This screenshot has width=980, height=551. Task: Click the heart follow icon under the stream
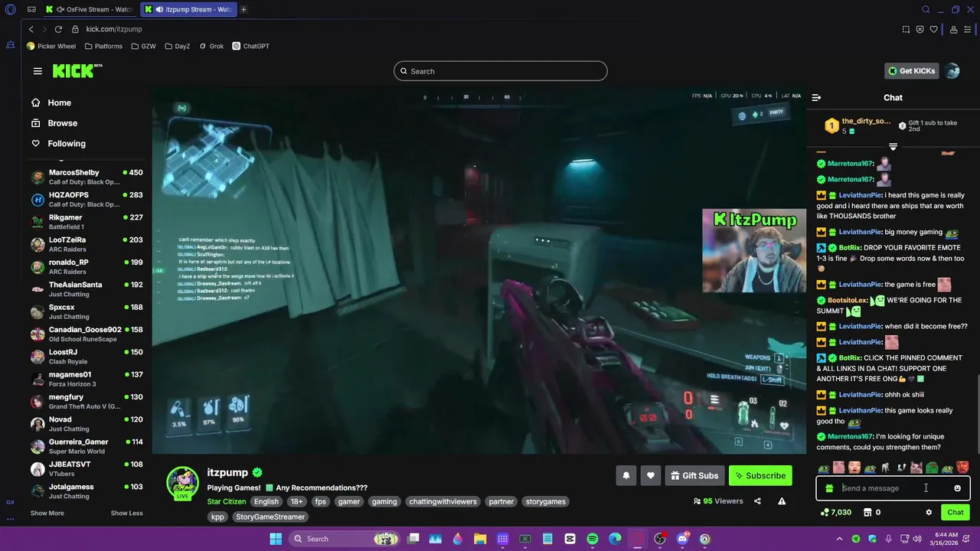(650, 475)
